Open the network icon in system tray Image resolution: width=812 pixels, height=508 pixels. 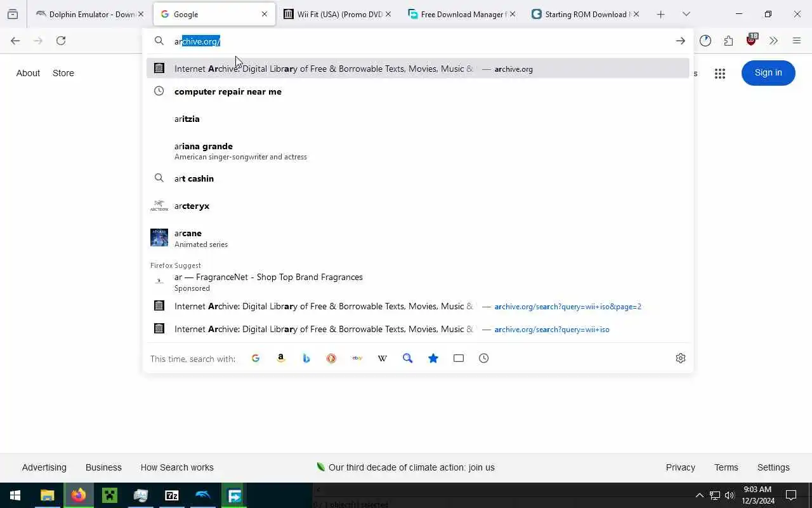pyautogui.click(x=714, y=495)
